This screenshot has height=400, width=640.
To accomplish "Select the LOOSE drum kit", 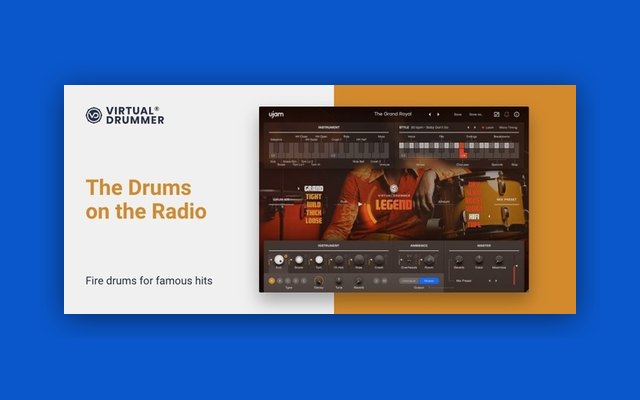I will 313,221.
